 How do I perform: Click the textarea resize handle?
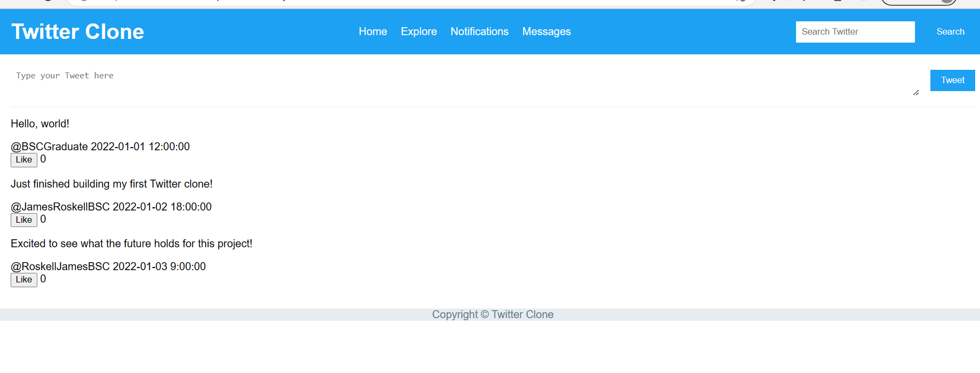pyautogui.click(x=916, y=93)
